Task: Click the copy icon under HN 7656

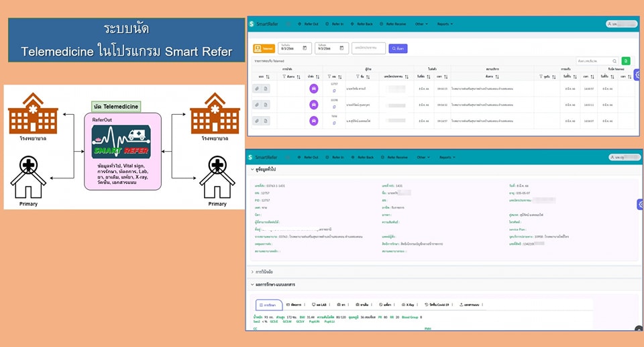Action: [334, 123]
